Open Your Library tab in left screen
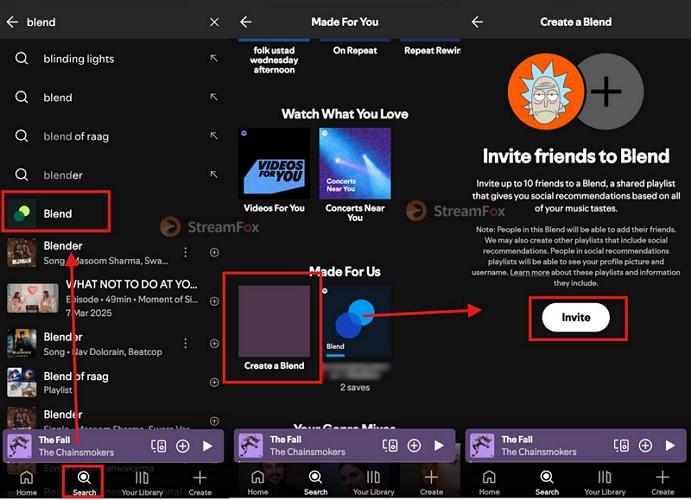 [x=142, y=482]
